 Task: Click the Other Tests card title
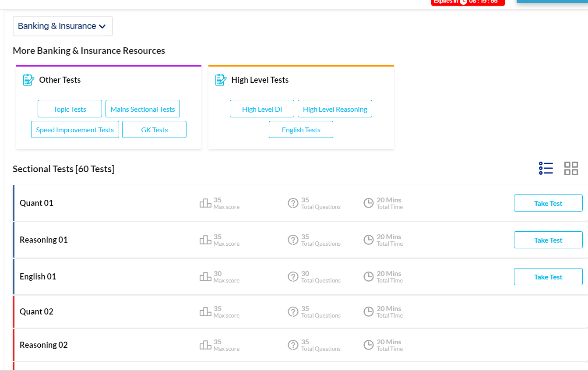pos(60,80)
